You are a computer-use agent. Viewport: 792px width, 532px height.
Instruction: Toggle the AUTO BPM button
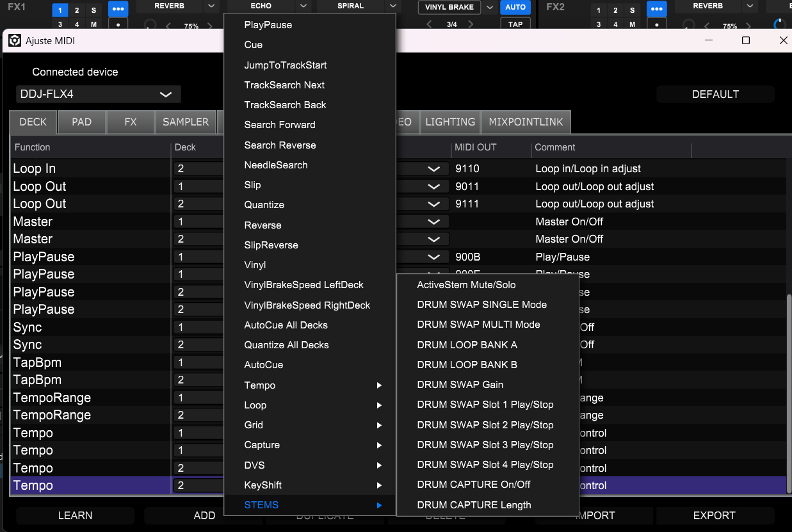515,8
